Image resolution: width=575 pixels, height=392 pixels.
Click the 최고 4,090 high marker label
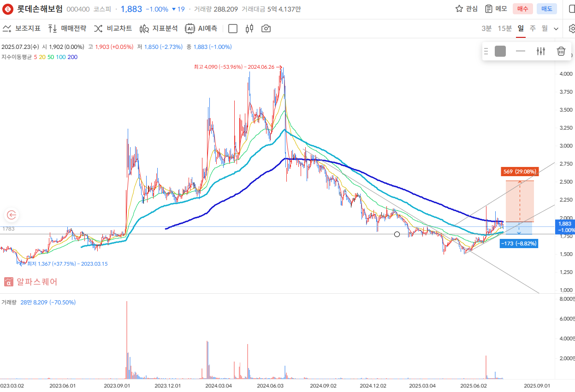234,67
